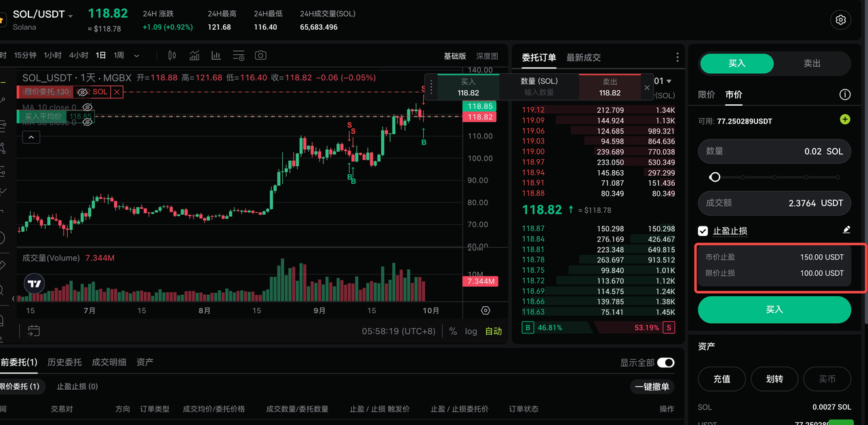Click the bar chart icon in chart toolbar
868x425 pixels.
pyautogui.click(x=216, y=56)
